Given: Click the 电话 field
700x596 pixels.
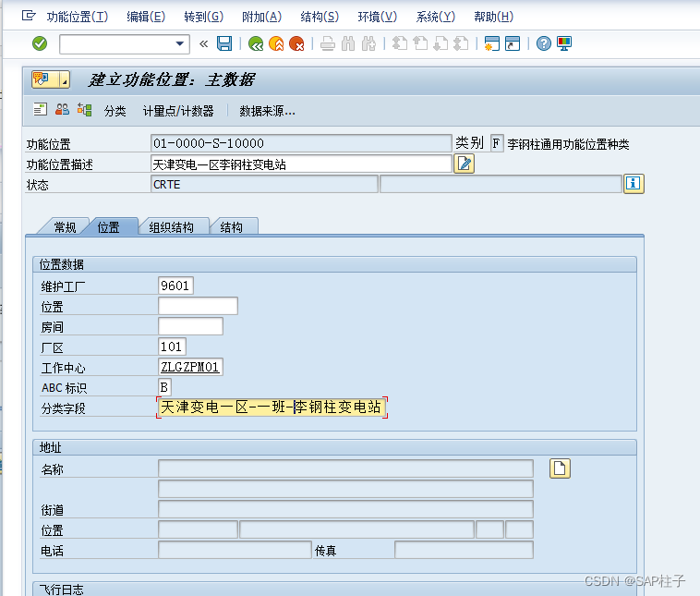Looking at the screenshot, I should (x=235, y=550).
